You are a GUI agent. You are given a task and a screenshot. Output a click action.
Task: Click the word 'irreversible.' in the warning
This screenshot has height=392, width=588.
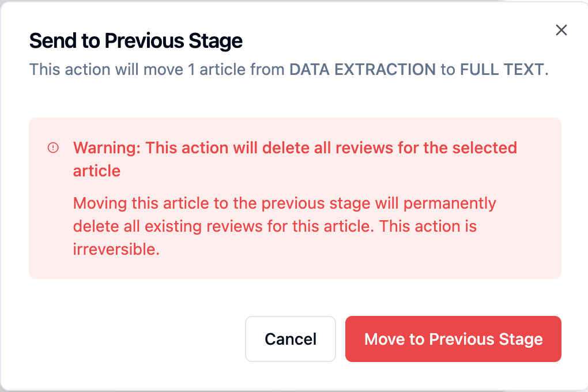[116, 249]
